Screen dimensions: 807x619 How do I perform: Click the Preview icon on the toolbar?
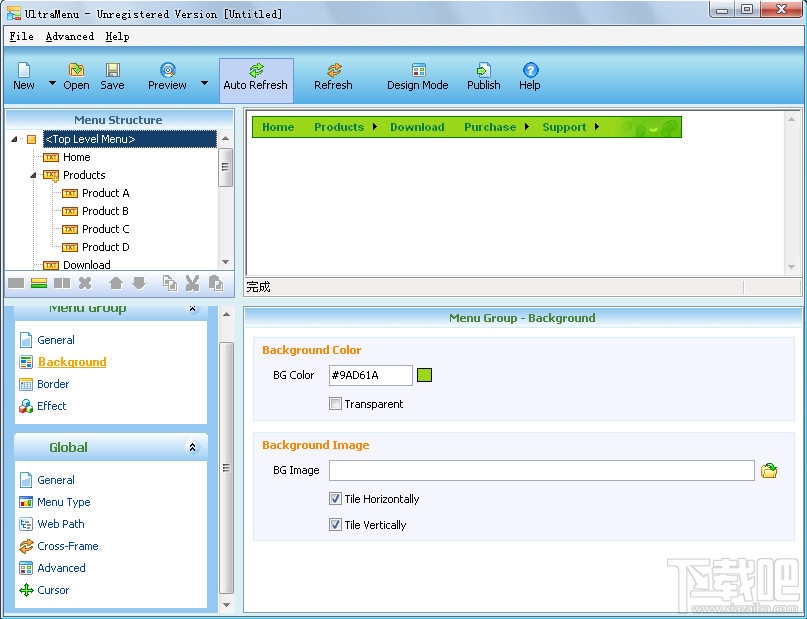pos(167,75)
